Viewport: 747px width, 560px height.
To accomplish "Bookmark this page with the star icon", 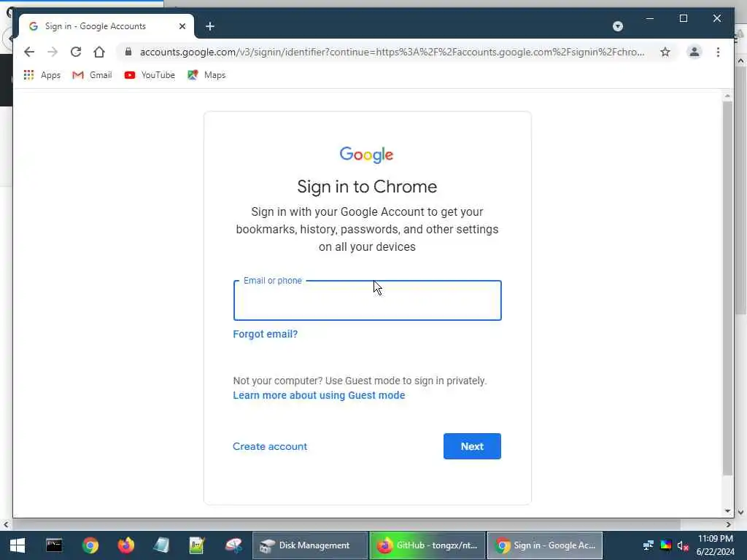I will click(x=665, y=52).
